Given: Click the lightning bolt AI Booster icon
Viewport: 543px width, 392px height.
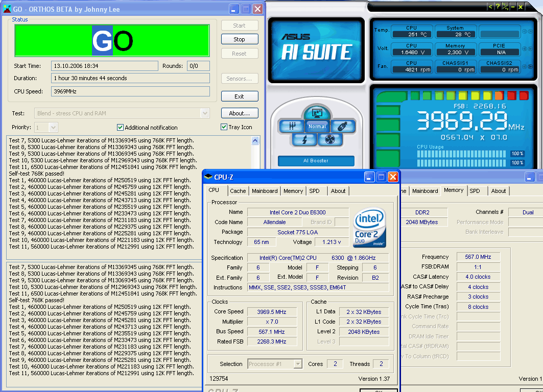Looking at the screenshot, I should tap(304, 139).
